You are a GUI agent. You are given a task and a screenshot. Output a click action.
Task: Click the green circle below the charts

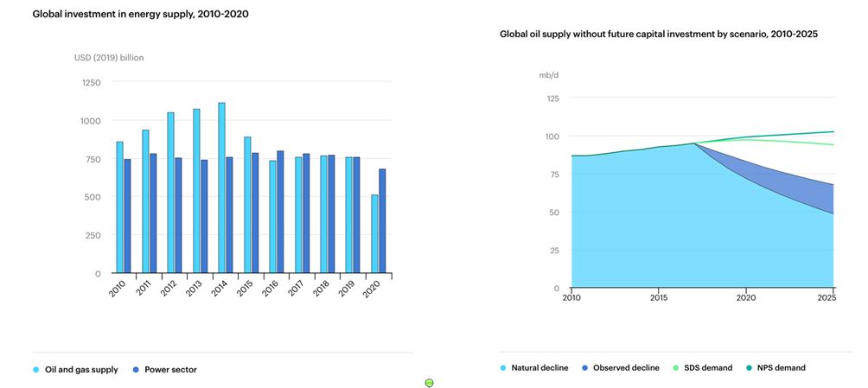coord(430,383)
